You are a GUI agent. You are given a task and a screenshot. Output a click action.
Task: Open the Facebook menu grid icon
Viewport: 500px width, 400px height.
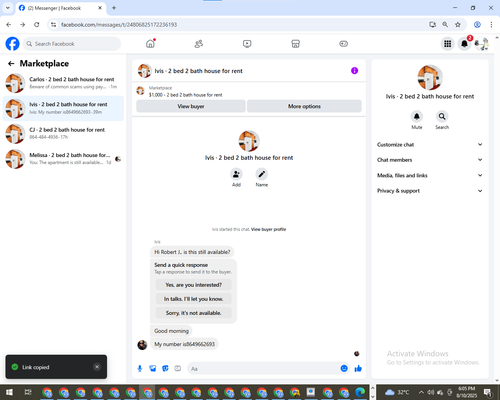pos(448,44)
